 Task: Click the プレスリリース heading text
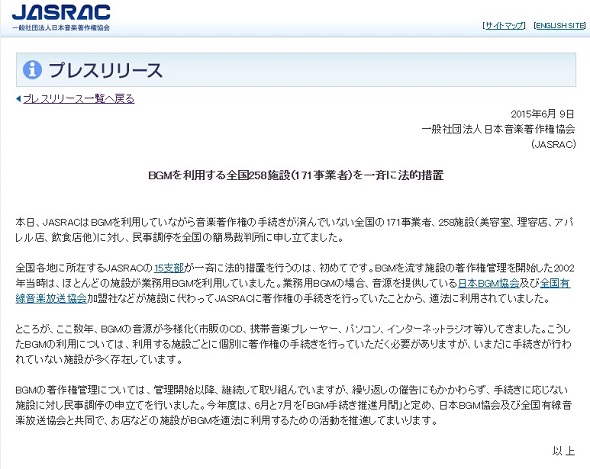(x=106, y=70)
